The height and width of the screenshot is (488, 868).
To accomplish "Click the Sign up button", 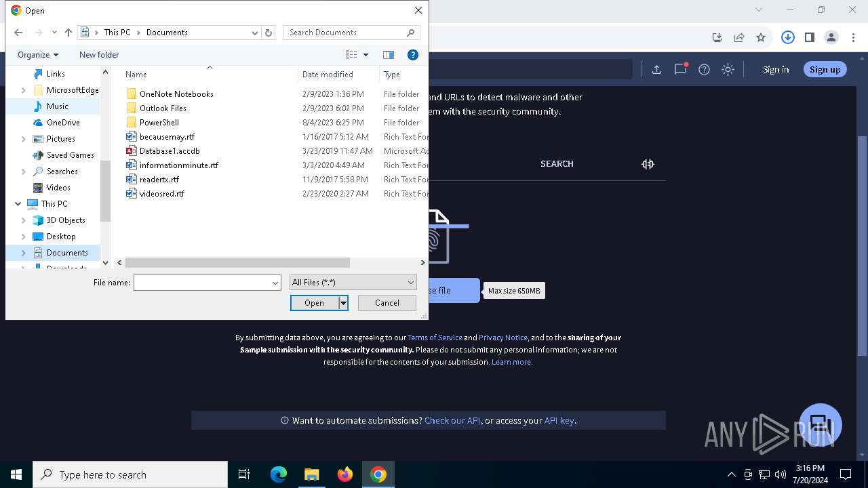I will (825, 69).
